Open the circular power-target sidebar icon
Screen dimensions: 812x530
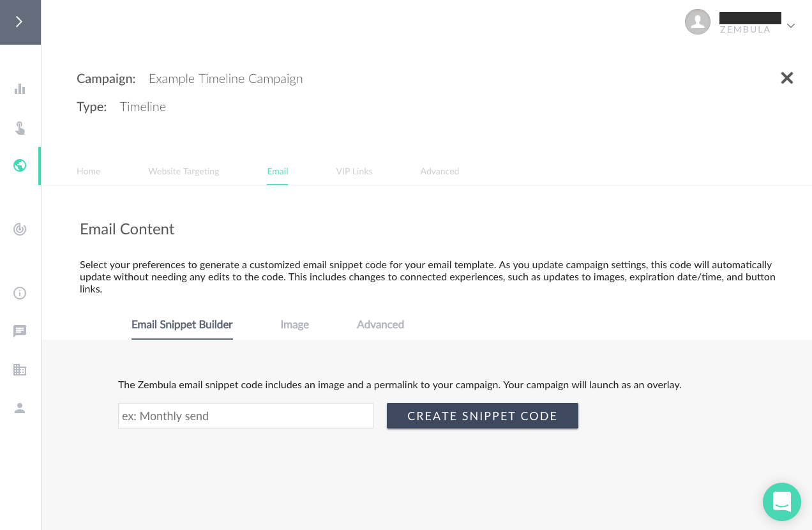(x=20, y=229)
